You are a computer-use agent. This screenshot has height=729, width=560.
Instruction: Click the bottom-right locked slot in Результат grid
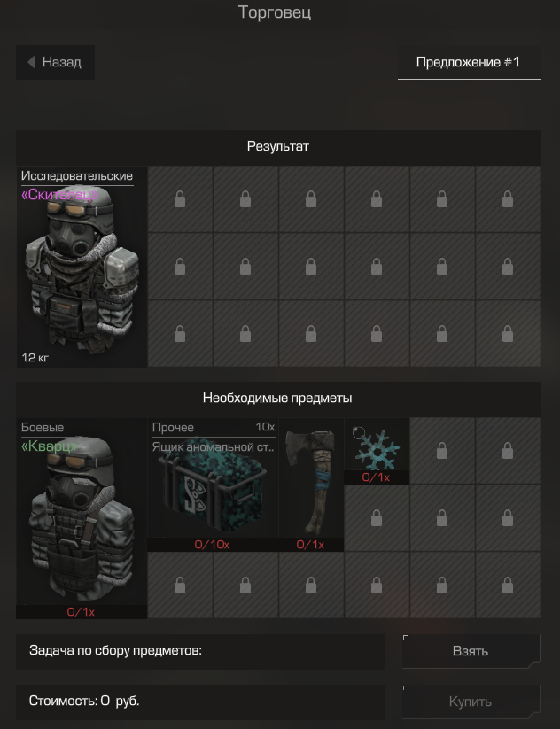[x=508, y=333]
